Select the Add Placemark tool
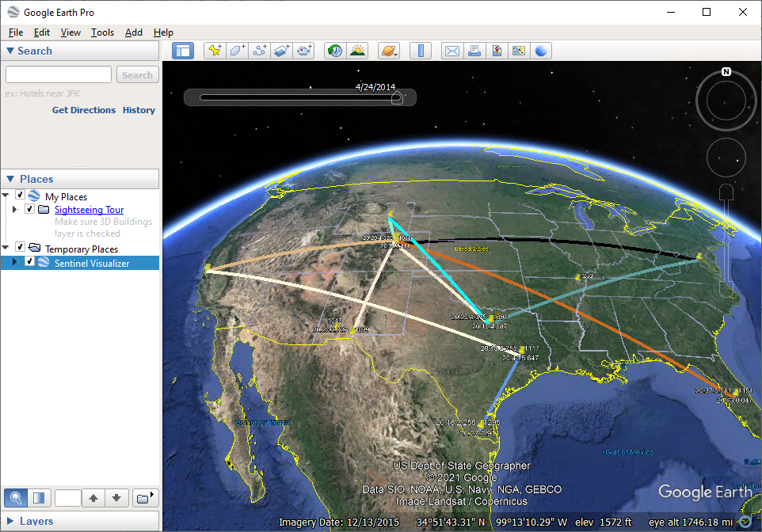The height and width of the screenshot is (532, 762). point(215,50)
